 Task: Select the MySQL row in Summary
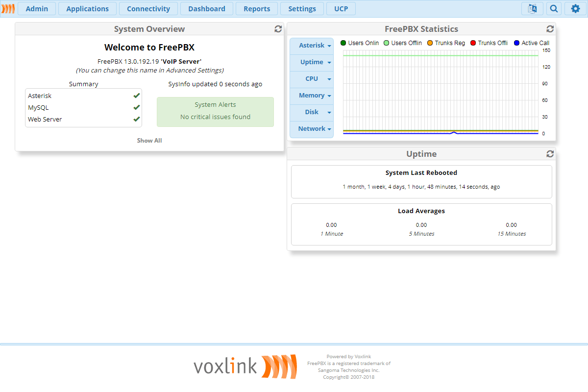click(x=83, y=107)
